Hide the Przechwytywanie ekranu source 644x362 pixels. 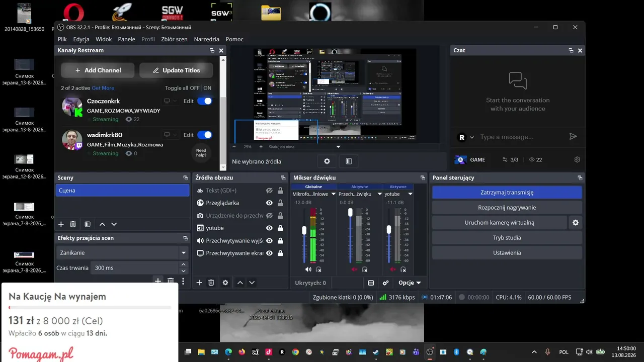click(x=269, y=253)
